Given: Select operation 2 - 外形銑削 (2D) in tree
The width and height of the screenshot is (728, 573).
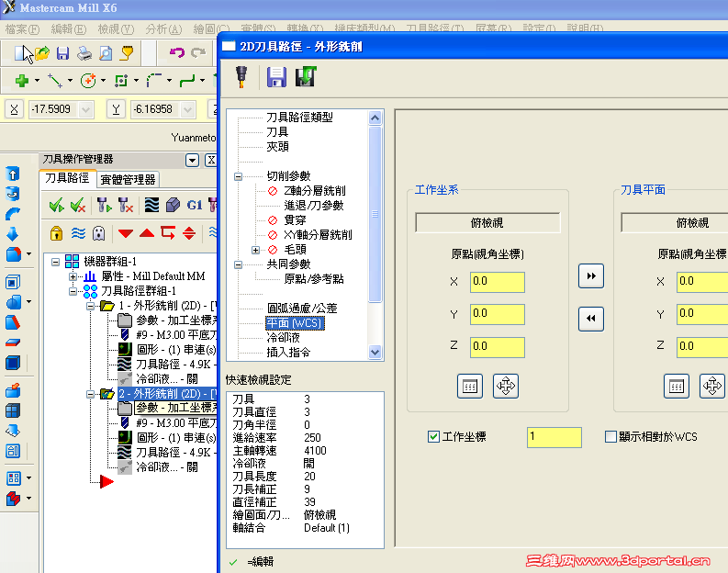Looking at the screenshot, I should coord(168,394).
